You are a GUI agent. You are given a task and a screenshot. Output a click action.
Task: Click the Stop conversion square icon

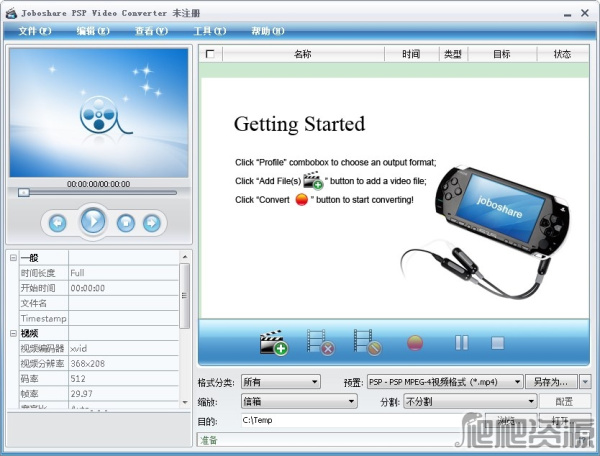[497, 343]
